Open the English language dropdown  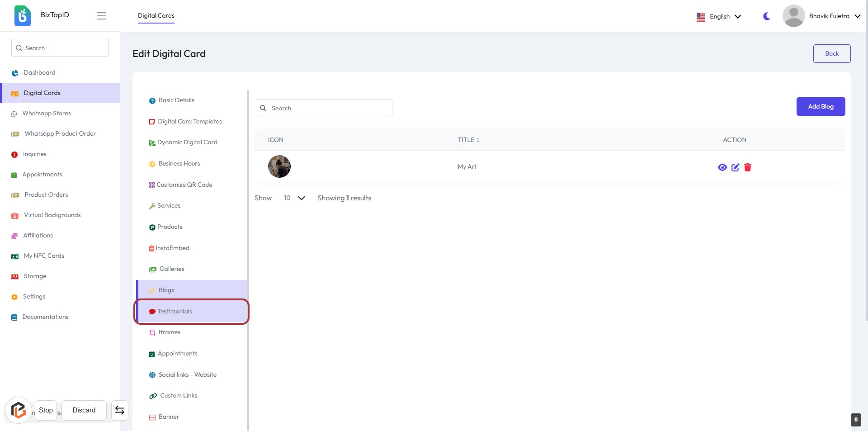(719, 16)
